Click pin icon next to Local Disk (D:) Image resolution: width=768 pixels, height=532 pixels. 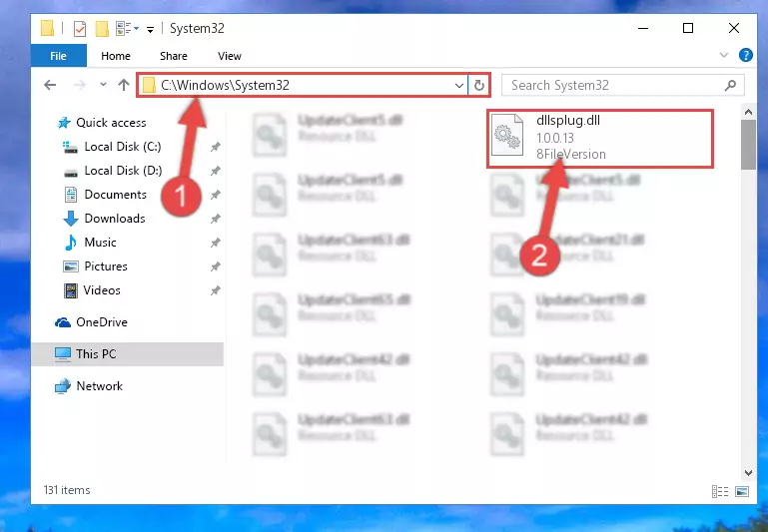click(x=215, y=171)
